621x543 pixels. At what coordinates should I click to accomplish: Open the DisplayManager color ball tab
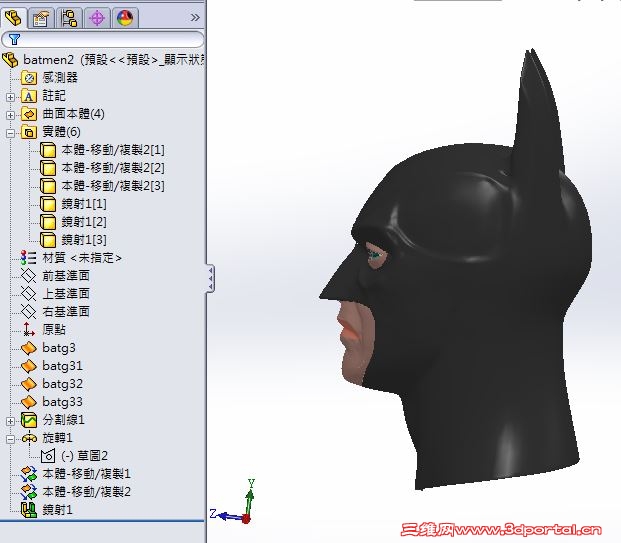[x=125, y=18]
